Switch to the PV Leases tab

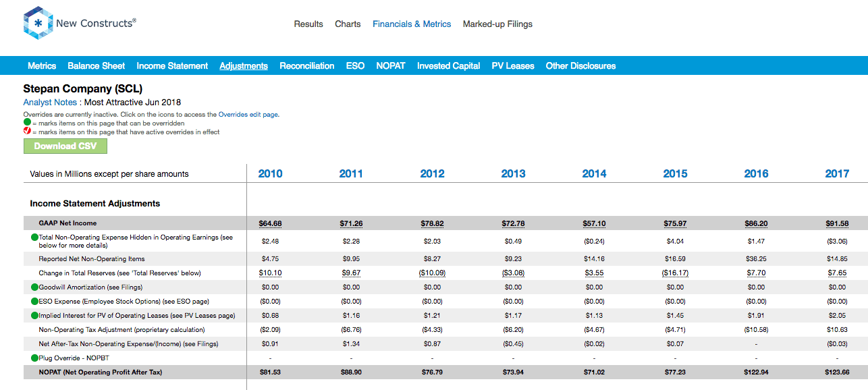(x=513, y=65)
